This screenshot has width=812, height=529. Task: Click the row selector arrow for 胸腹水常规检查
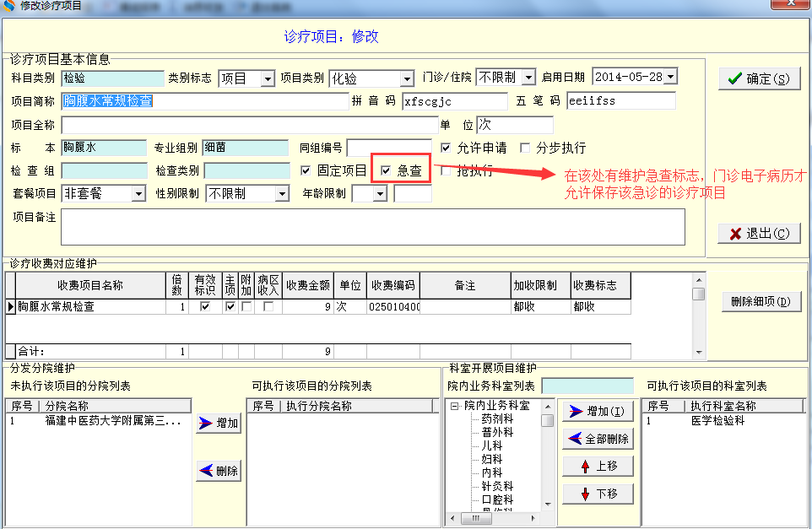[10, 306]
